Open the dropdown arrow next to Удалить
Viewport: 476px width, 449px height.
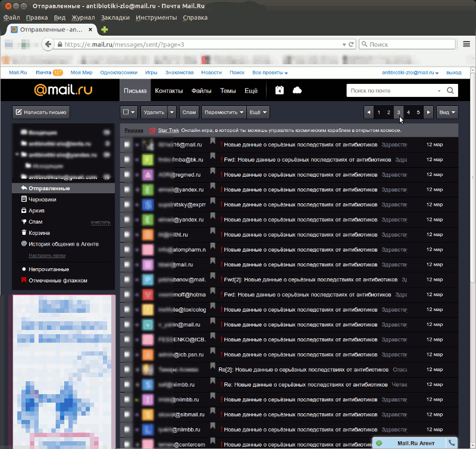tap(172, 112)
